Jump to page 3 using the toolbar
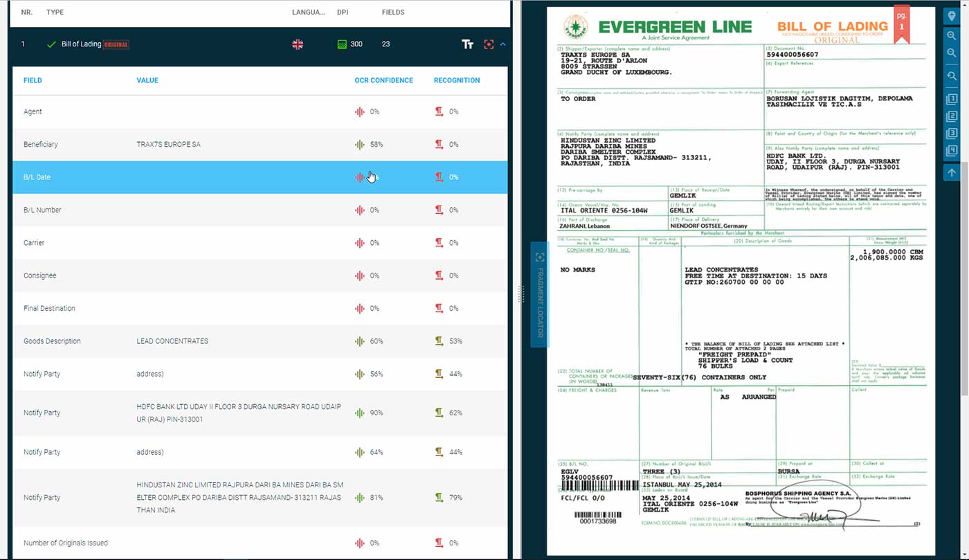Viewport: 969px width, 560px height. (952, 134)
